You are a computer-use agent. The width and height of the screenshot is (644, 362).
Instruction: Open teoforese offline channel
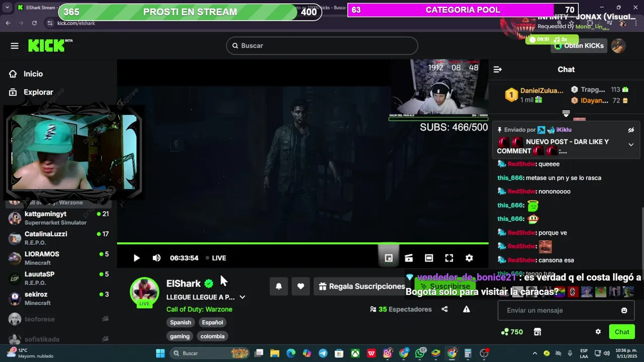[59, 319]
